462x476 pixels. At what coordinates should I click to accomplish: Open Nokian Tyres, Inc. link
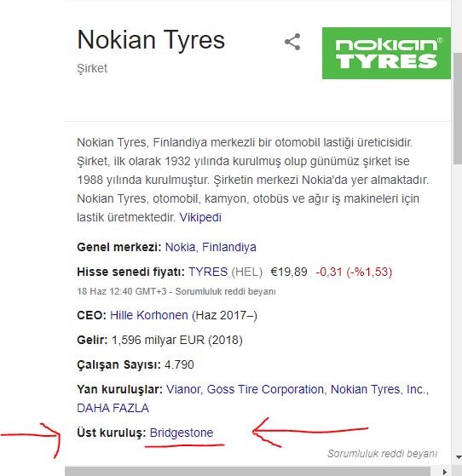pyautogui.click(x=378, y=389)
